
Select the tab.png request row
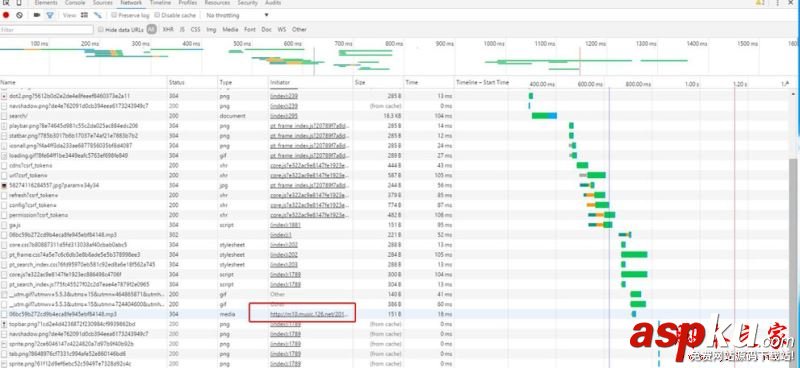pyautogui.click(x=395, y=354)
